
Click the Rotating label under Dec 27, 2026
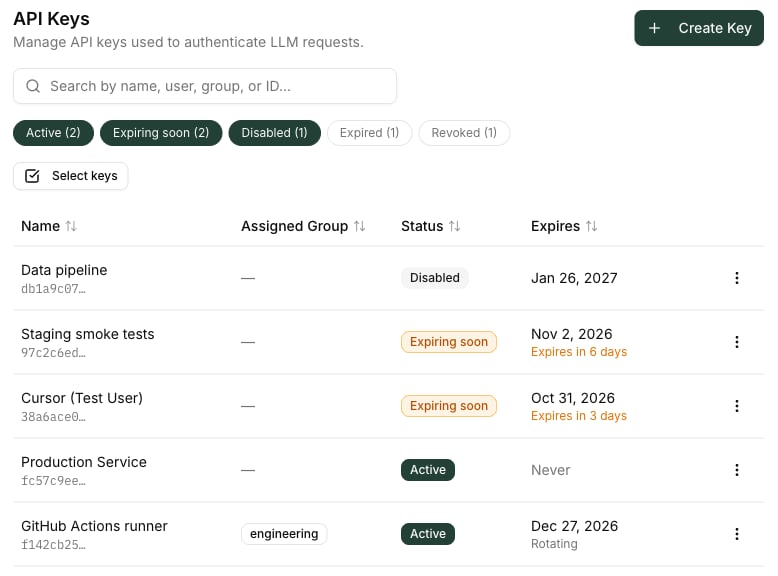tap(554, 544)
